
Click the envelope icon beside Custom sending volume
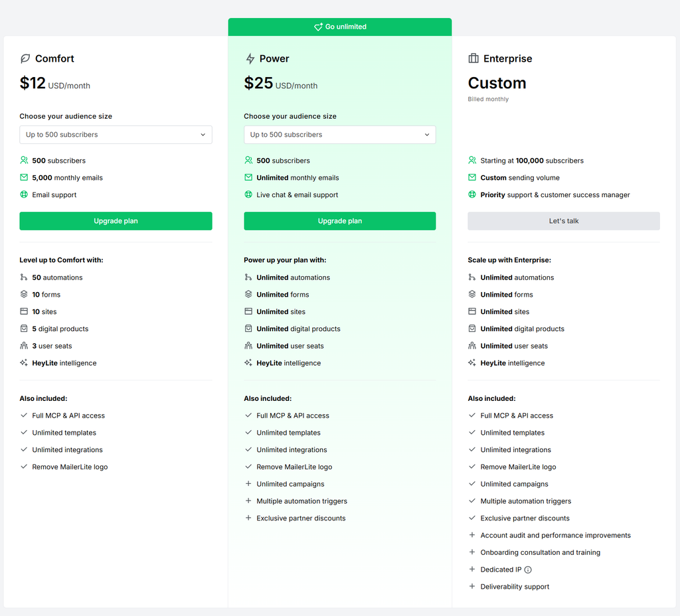pos(472,177)
